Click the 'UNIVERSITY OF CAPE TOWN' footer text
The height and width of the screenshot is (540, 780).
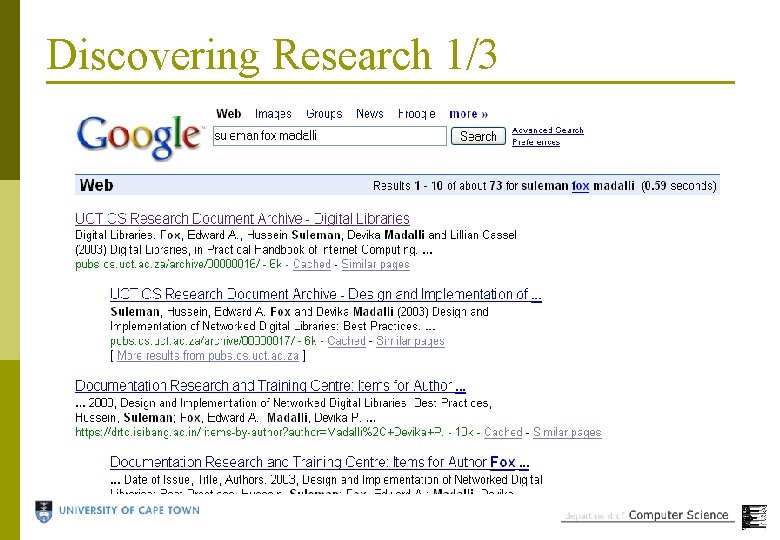[129, 510]
